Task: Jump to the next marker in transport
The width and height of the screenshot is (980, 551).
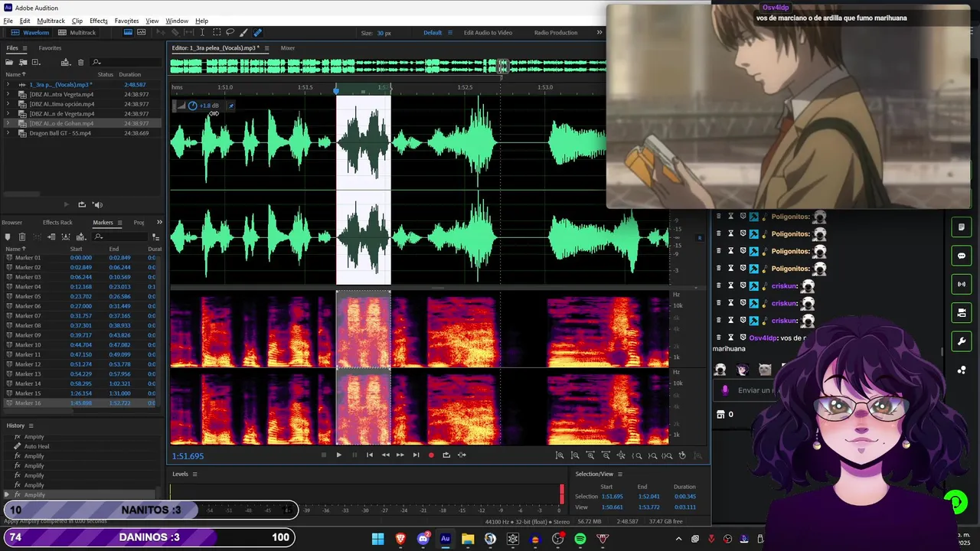Action: 416,455
